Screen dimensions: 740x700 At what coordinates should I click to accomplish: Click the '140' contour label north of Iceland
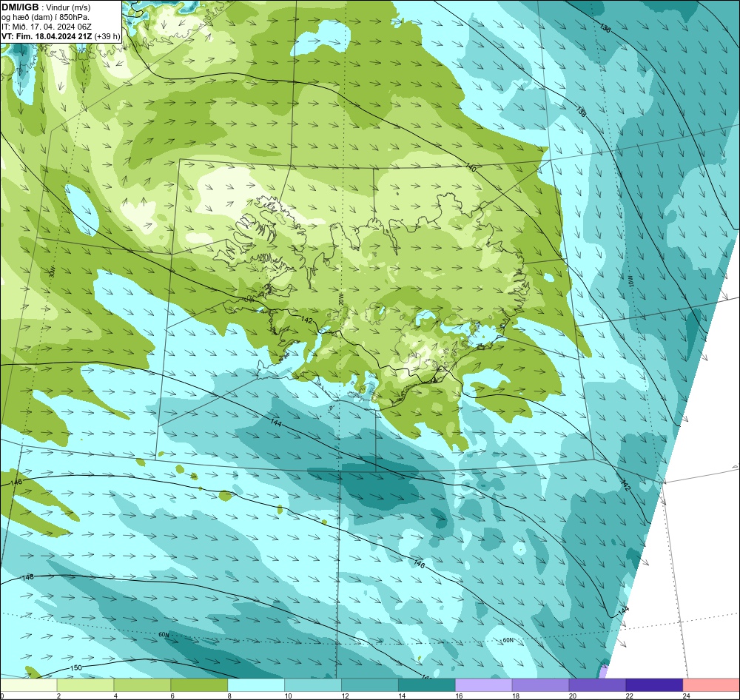tap(471, 167)
